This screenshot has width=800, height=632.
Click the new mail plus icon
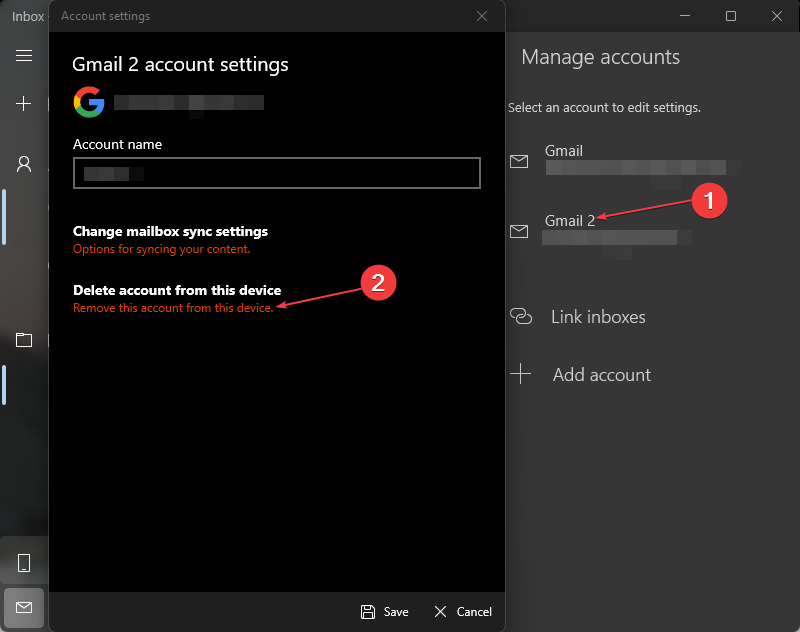click(x=24, y=104)
